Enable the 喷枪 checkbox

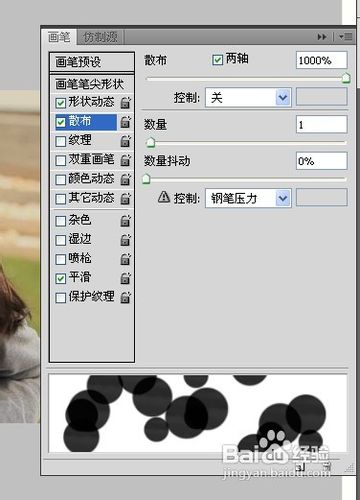click(x=61, y=259)
